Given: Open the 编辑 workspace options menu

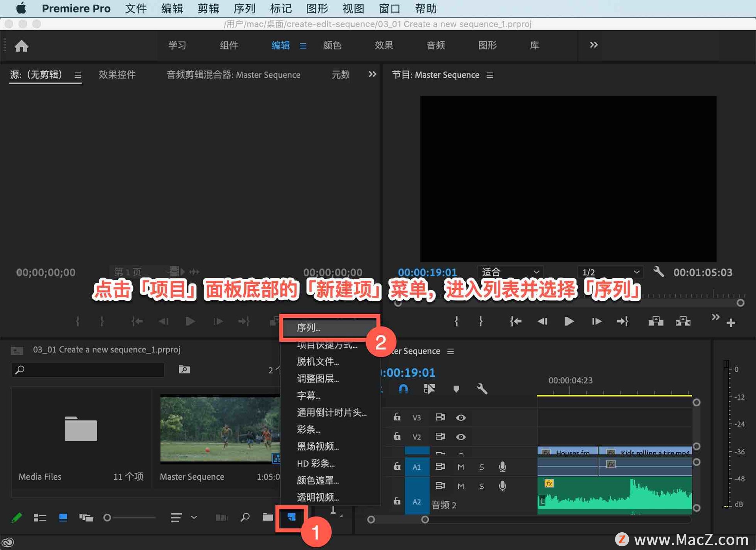Looking at the screenshot, I should [x=303, y=46].
